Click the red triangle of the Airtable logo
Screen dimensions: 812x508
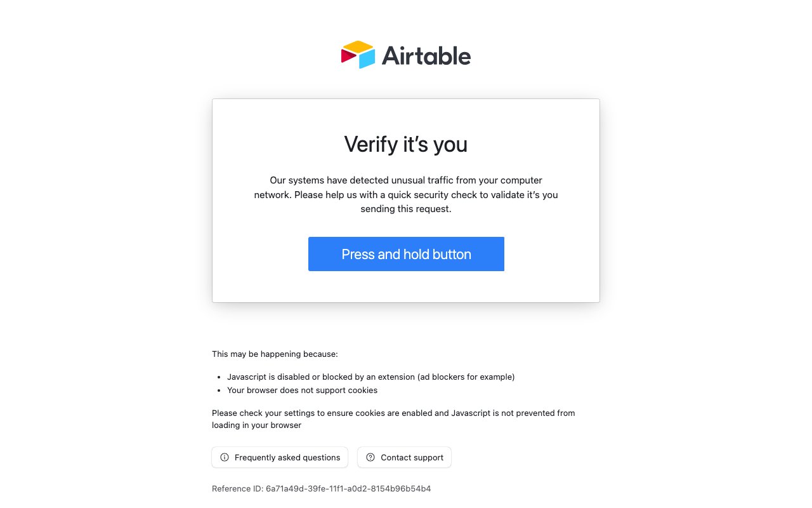pos(348,56)
